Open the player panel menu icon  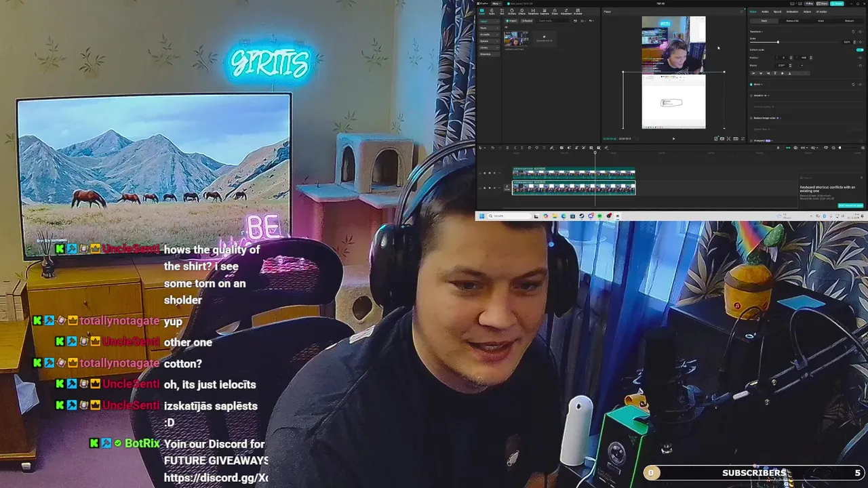(x=741, y=12)
